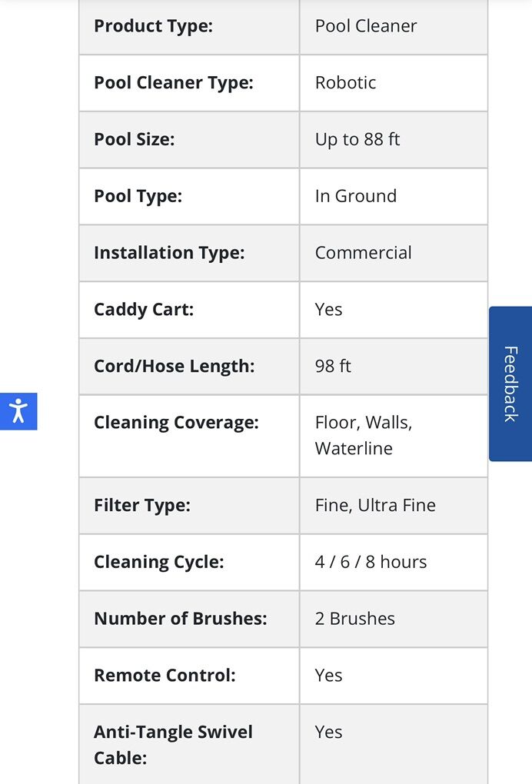
Task: Click the Anti-Tangle Swivel Cable label
Action: (173, 745)
